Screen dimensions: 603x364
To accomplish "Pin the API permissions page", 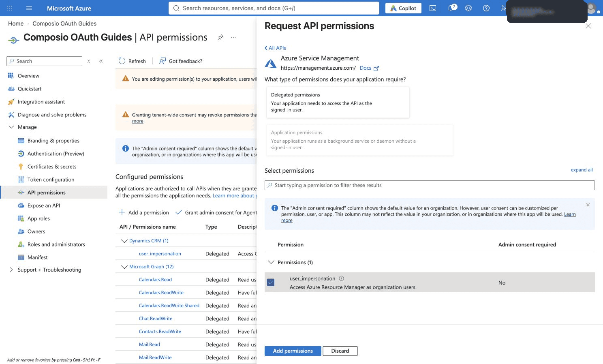I will [x=220, y=37].
